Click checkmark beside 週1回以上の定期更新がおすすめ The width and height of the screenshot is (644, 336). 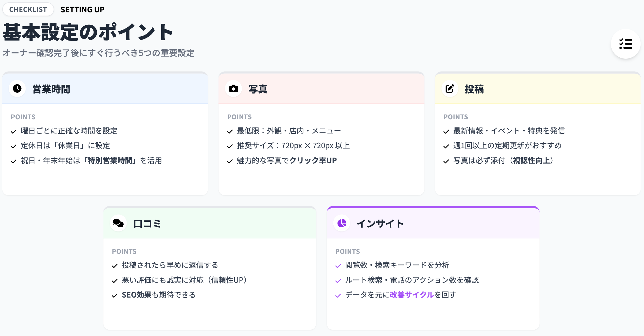[446, 146]
